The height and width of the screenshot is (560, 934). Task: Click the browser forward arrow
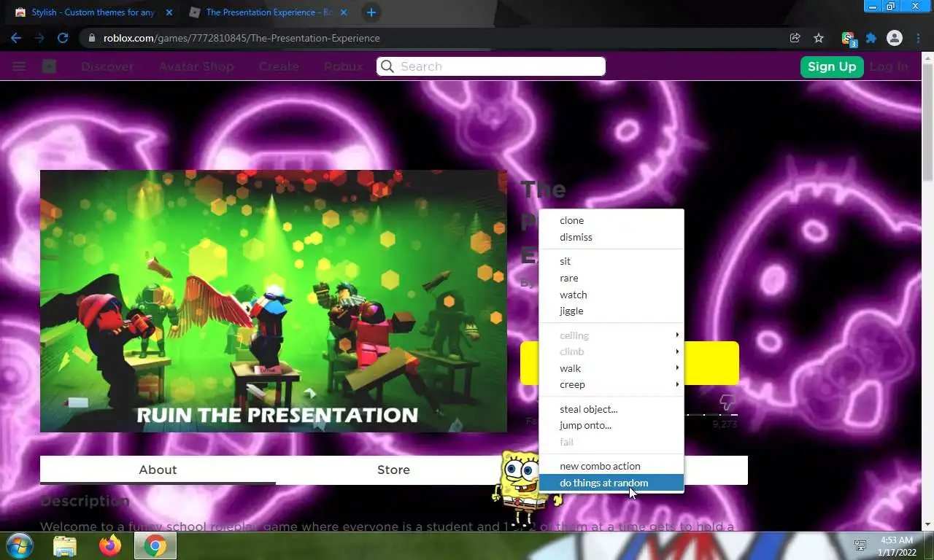pyautogui.click(x=39, y=38)
